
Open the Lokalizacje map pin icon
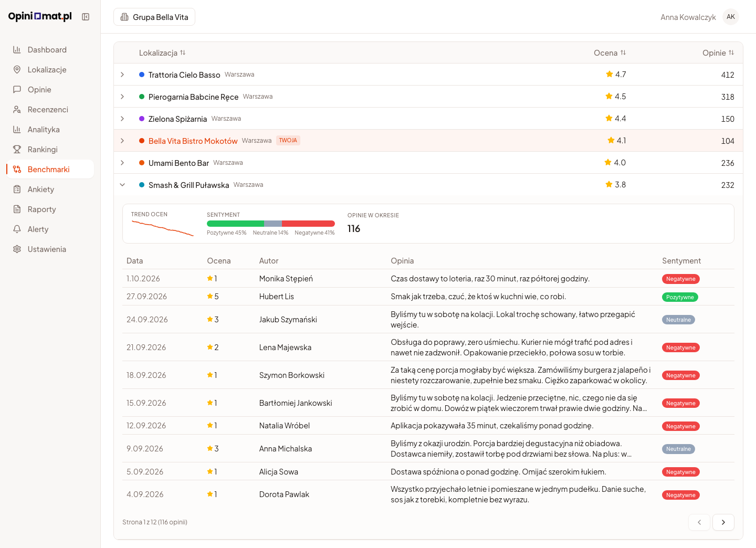pyautogui.click(x=17, y=70)
